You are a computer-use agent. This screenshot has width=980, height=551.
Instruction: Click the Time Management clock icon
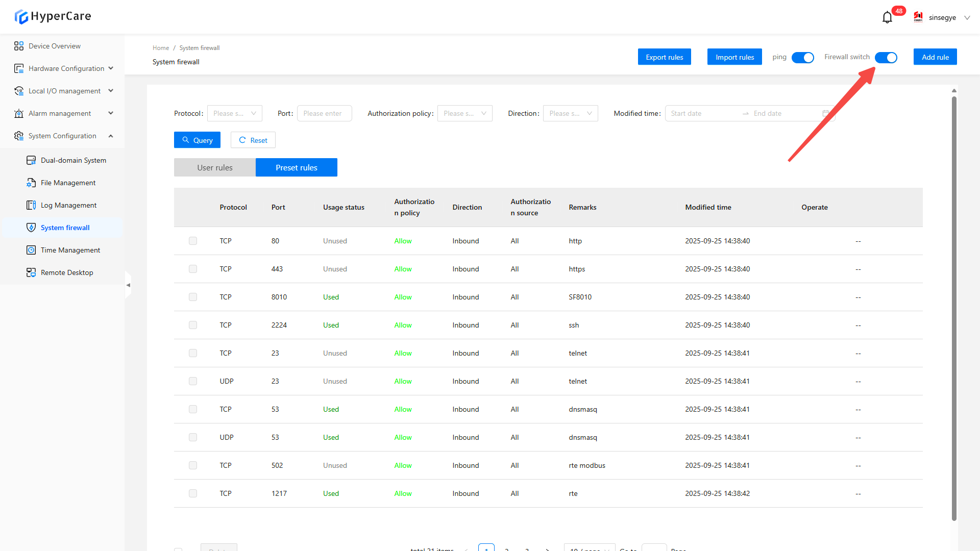click(31, 250)
